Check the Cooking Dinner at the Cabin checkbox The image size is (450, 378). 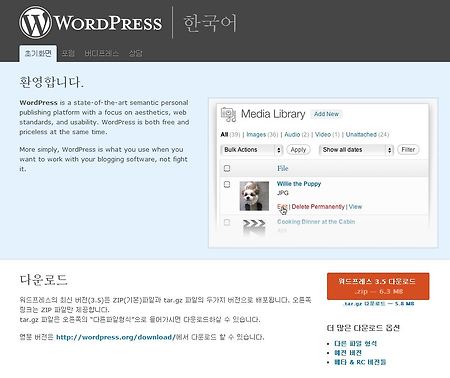tap(227, 222)
